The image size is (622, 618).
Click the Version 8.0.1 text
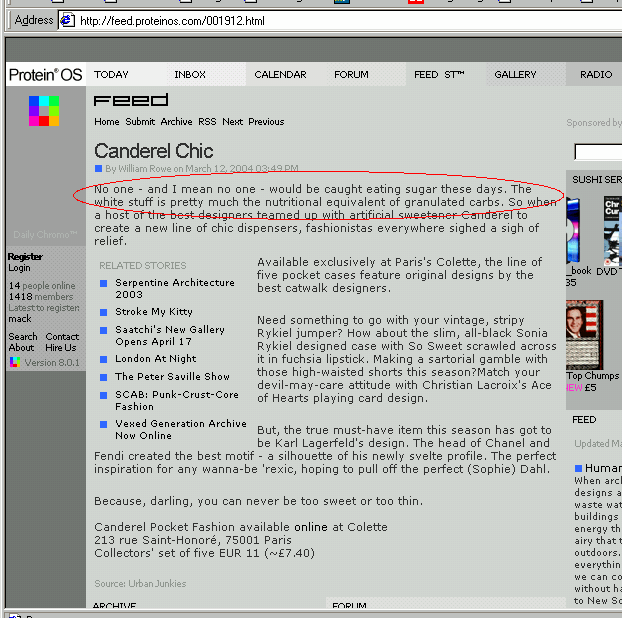(x=52, y=363)
